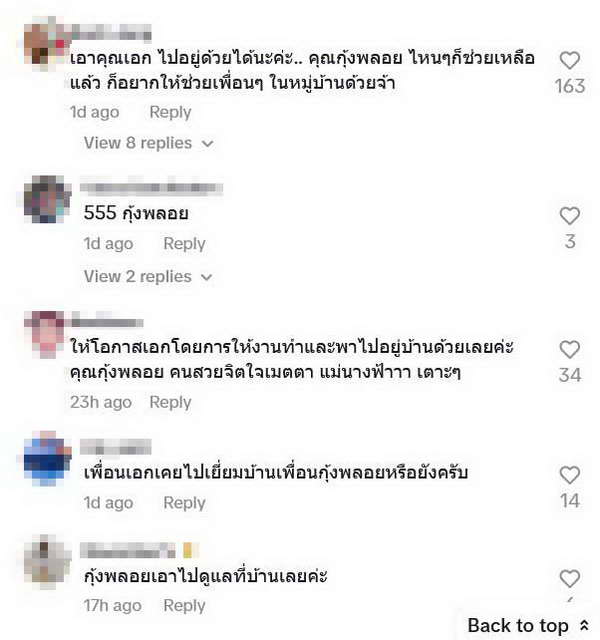Like the 17h ago comment
Screen dimensions: 600x640
[569, 578]
